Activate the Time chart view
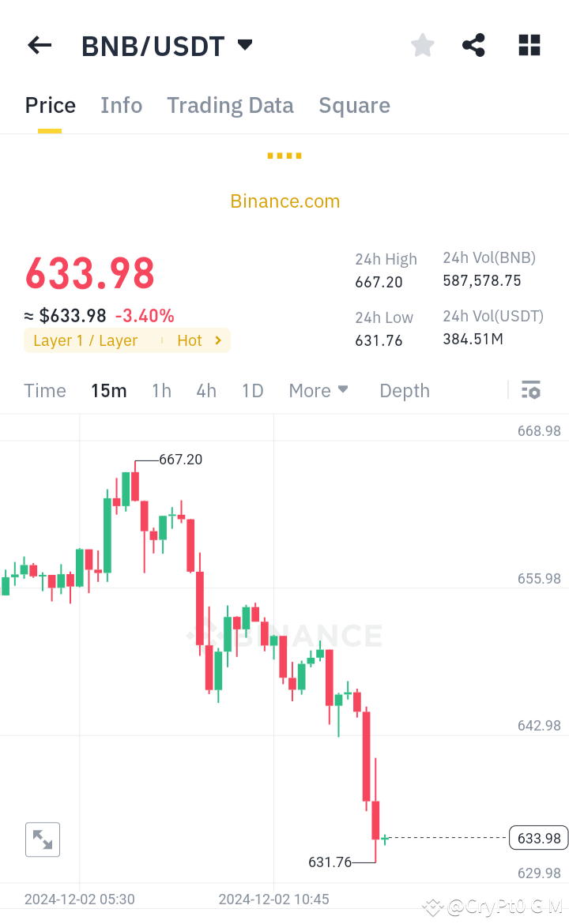569x924 pixels. click(45, 390)
